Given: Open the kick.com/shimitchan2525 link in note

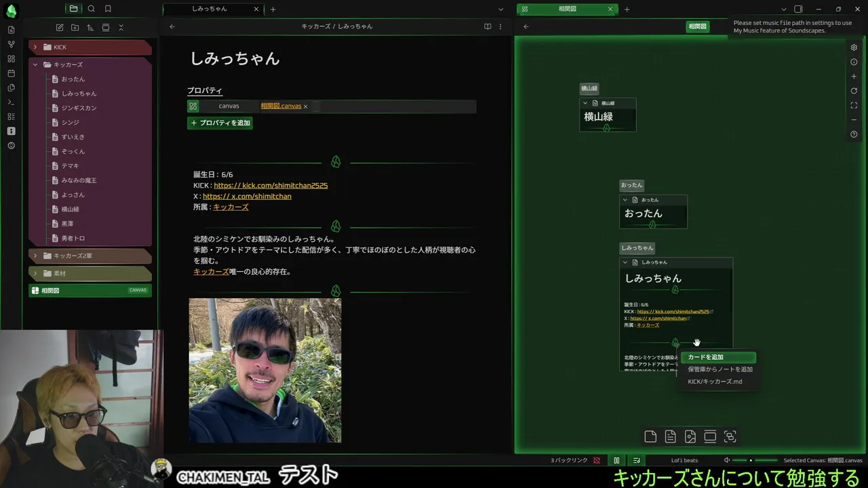Looking at the screenshot, I should click(271, 185).
